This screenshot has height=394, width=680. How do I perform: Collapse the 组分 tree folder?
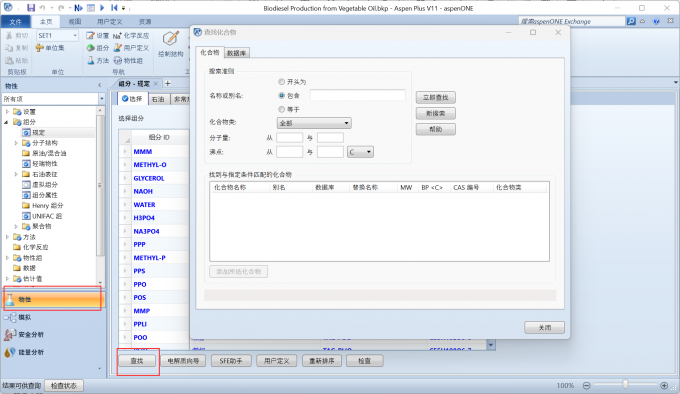tap(7, 122)
